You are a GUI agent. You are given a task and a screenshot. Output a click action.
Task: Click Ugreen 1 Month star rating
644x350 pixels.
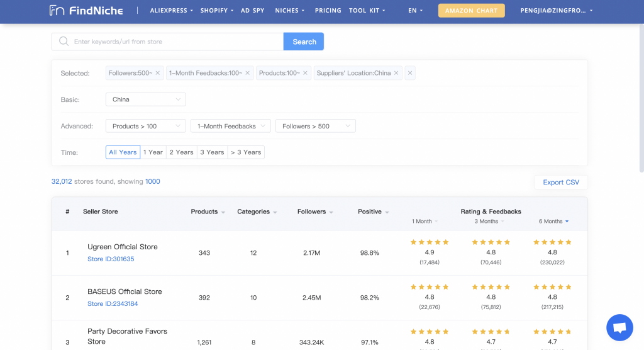pyautogui.click(x=430, y=242)
